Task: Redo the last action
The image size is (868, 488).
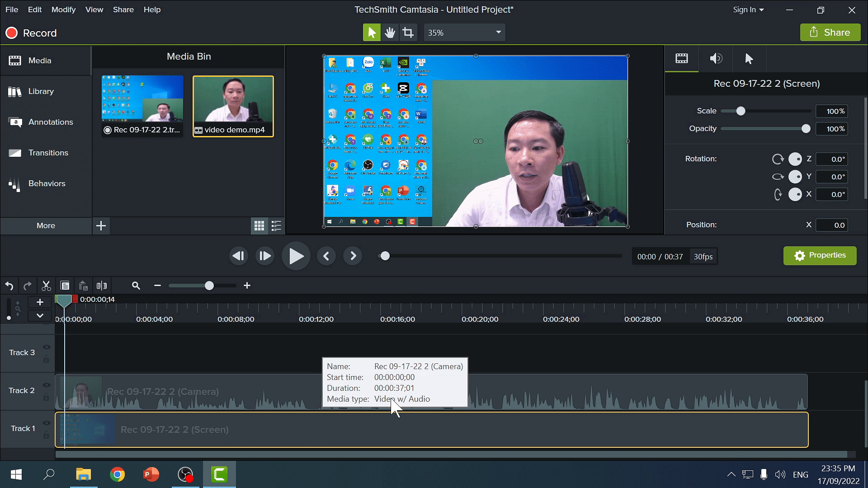Action: 28,286
